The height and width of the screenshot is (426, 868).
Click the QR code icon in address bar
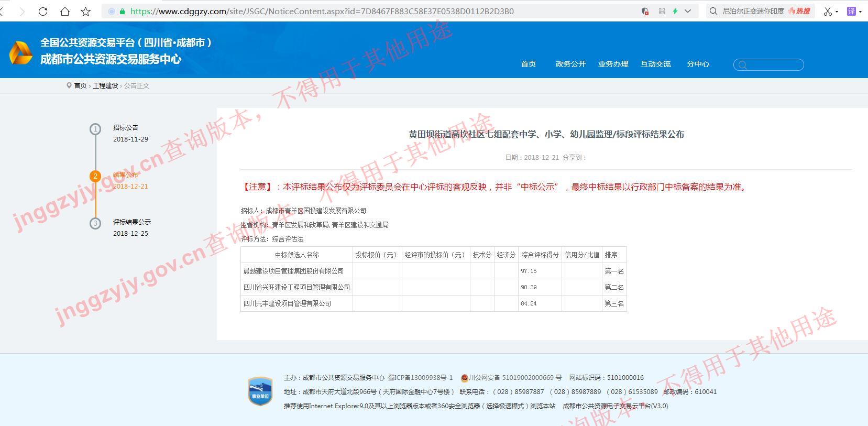[662, 11]
